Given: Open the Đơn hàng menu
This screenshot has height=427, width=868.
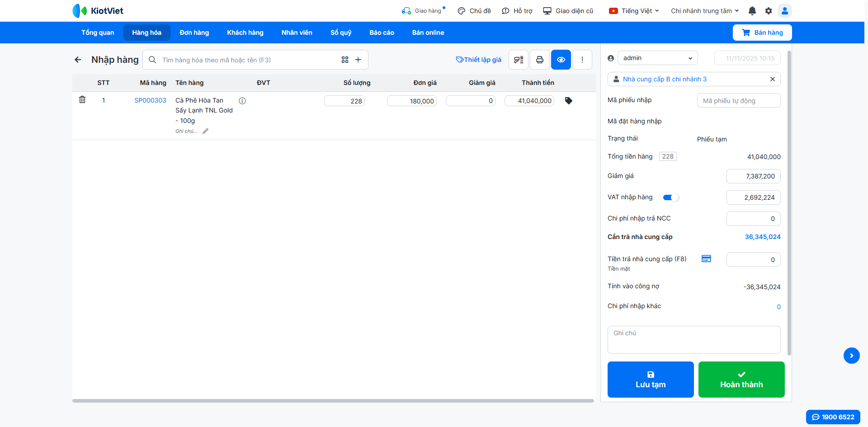Looking at the screenshot, I should (x=194, y=33).
